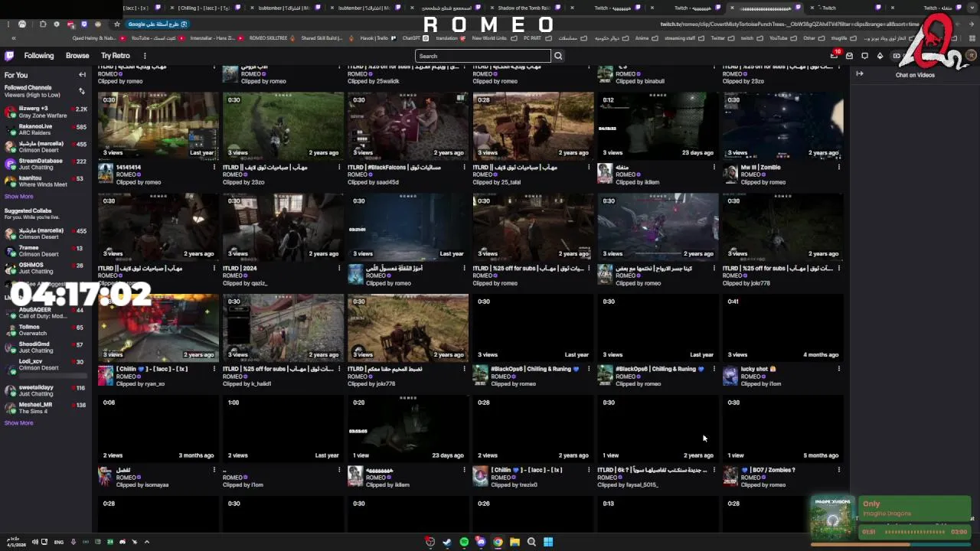The image size is (980, 551).
Task: Open the Twitch inbox mail icon
Action: coord(849,56)
